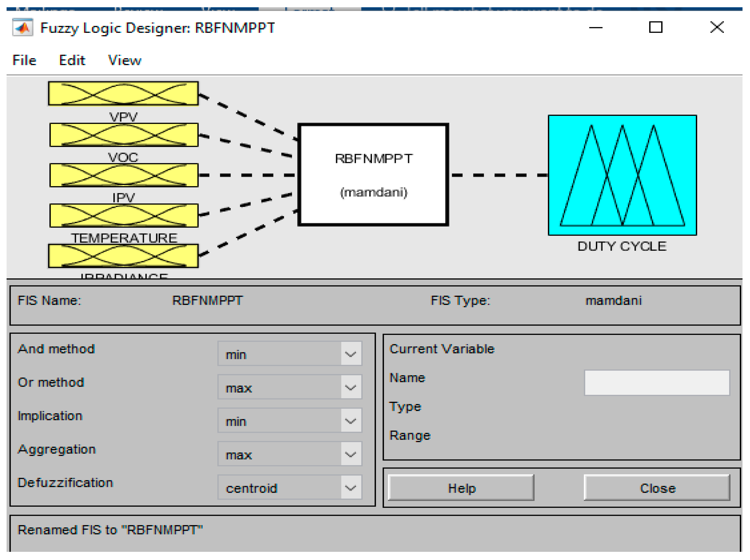Open the Edit menu
The image size is (750, 560).
[72, 60]
